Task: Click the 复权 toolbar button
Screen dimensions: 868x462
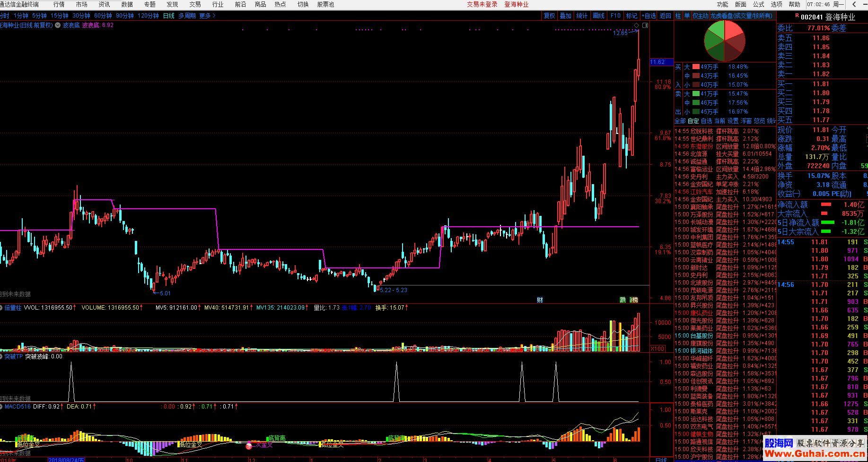Action: [549, 16]
